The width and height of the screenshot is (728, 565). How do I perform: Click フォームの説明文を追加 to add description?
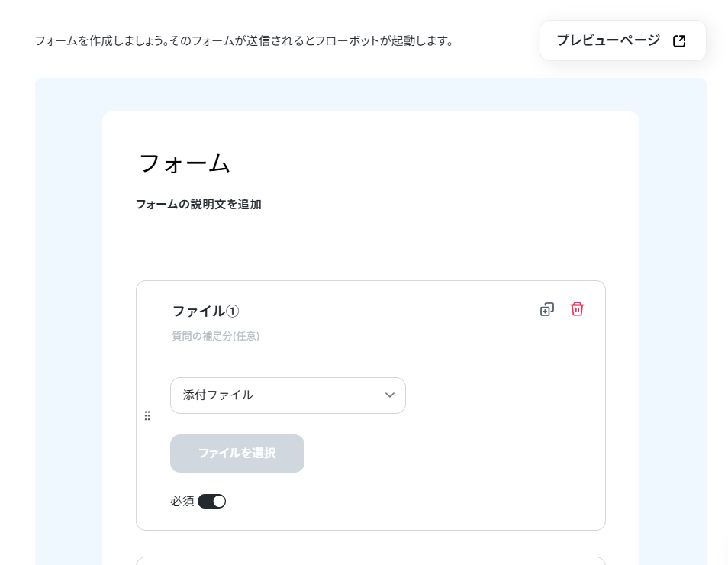[198, 205]
